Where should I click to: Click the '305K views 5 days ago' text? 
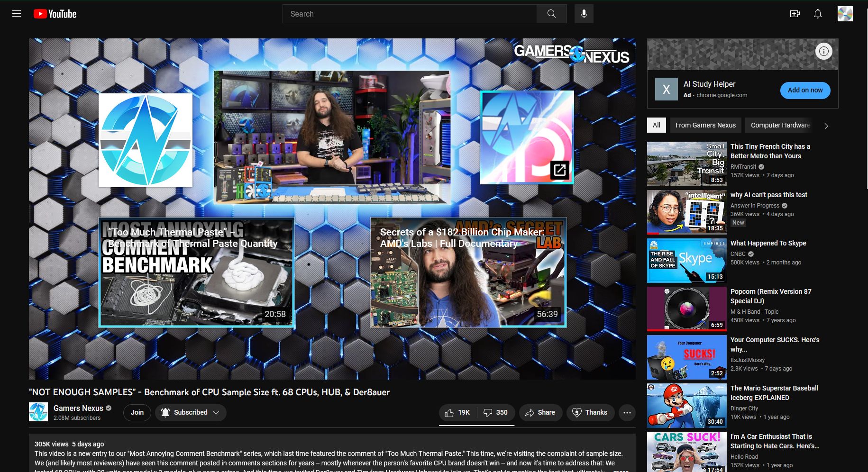pos(69,444)
